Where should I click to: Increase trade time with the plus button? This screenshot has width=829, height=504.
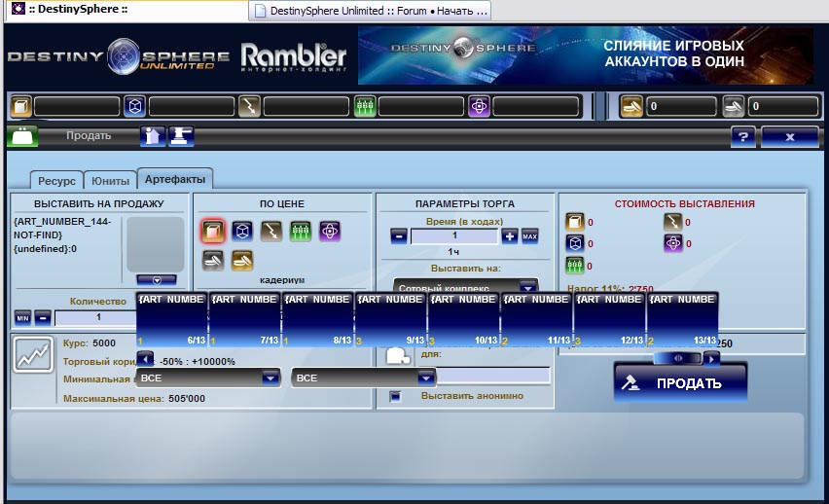coord(509,236)
